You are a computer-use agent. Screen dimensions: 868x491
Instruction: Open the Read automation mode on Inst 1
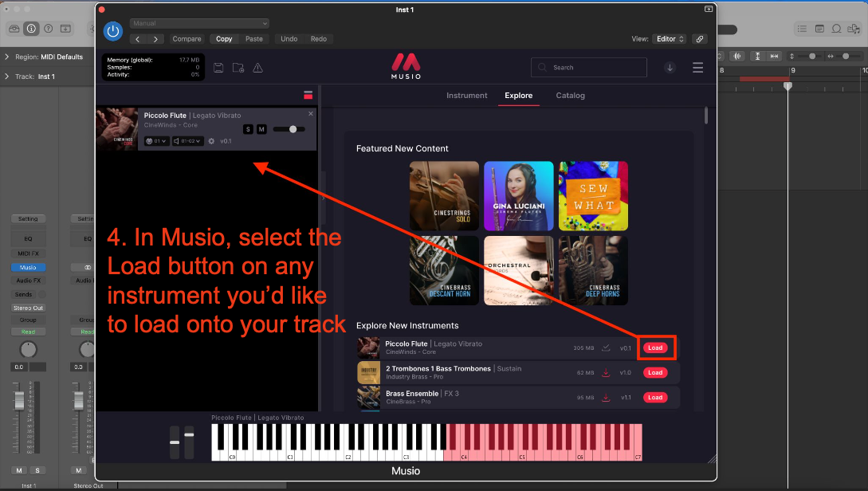pos(28,332)
